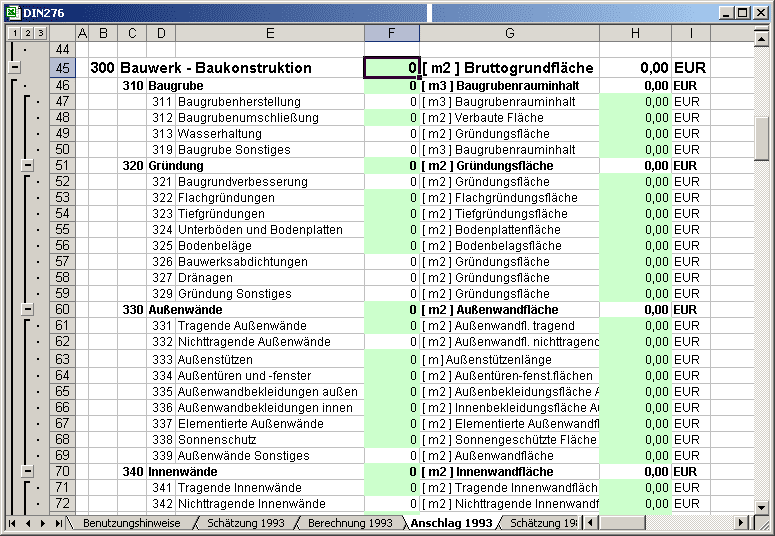Jump to first sheet tab using navigation arrow

[13, 523]
